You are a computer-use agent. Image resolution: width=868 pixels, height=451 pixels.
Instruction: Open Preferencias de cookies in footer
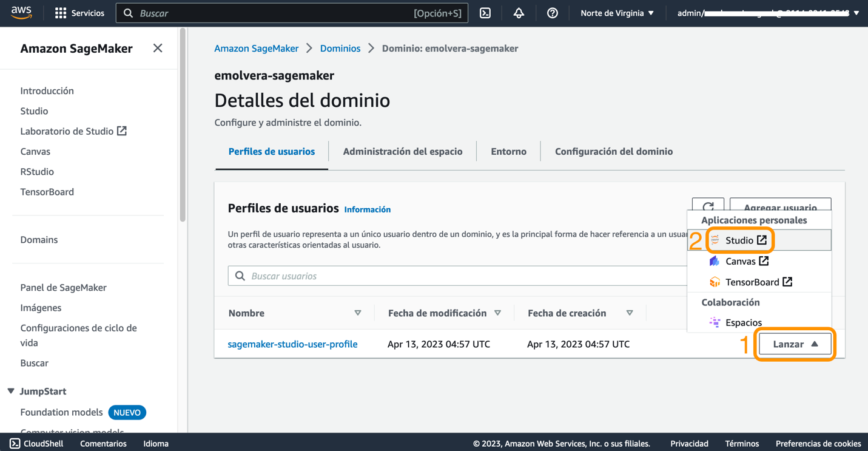pyautogui.click(x=818, y=444)
